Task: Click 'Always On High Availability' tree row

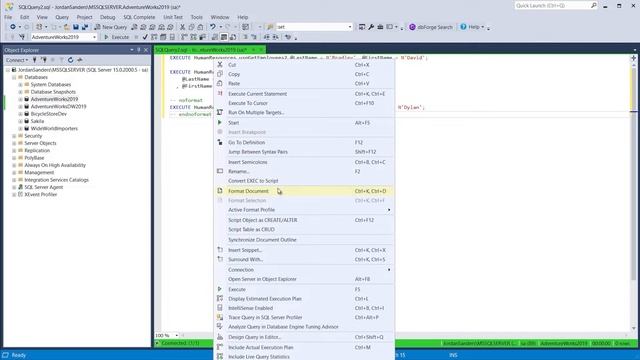Action: (x=55, y=165)
